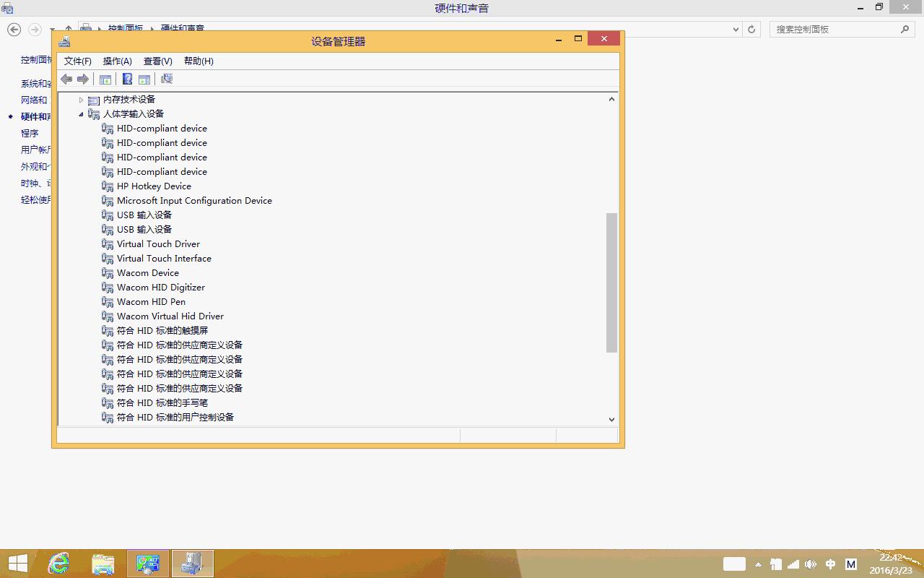
Task: Click the M input mode tray icon
Action: (x=851, y=564)
